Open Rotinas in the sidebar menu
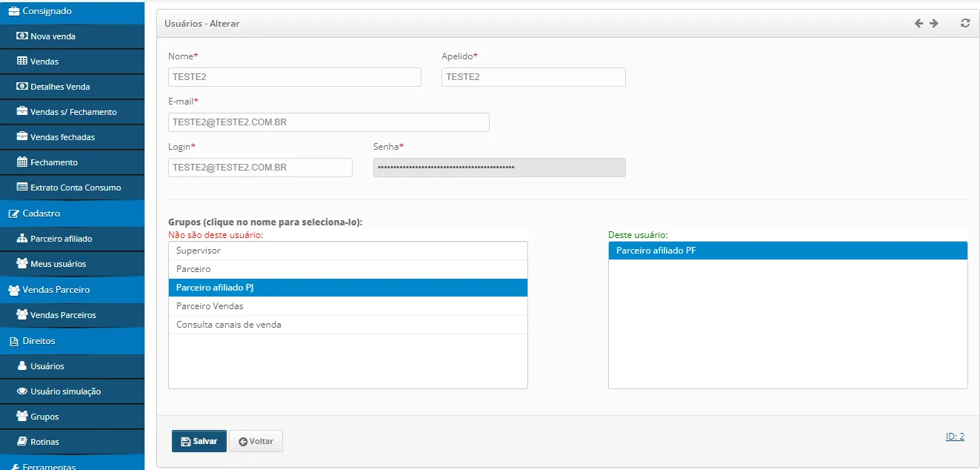This screenshot has height=470, width=980. click(x=44, y=442)
